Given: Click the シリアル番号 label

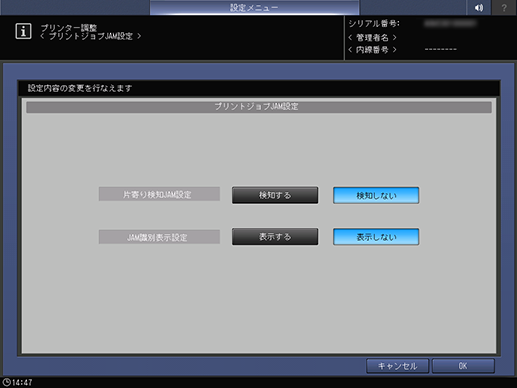Looking at the screenshot, I should (374, 24).
